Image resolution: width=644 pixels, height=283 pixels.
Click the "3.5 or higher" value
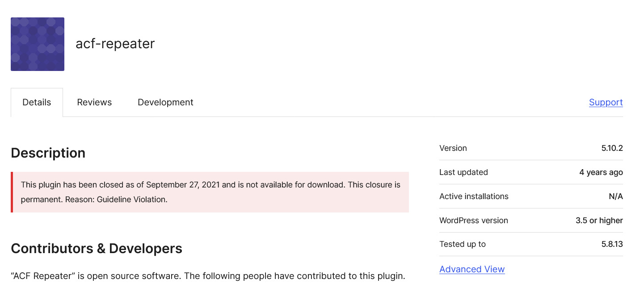point(599,221)
